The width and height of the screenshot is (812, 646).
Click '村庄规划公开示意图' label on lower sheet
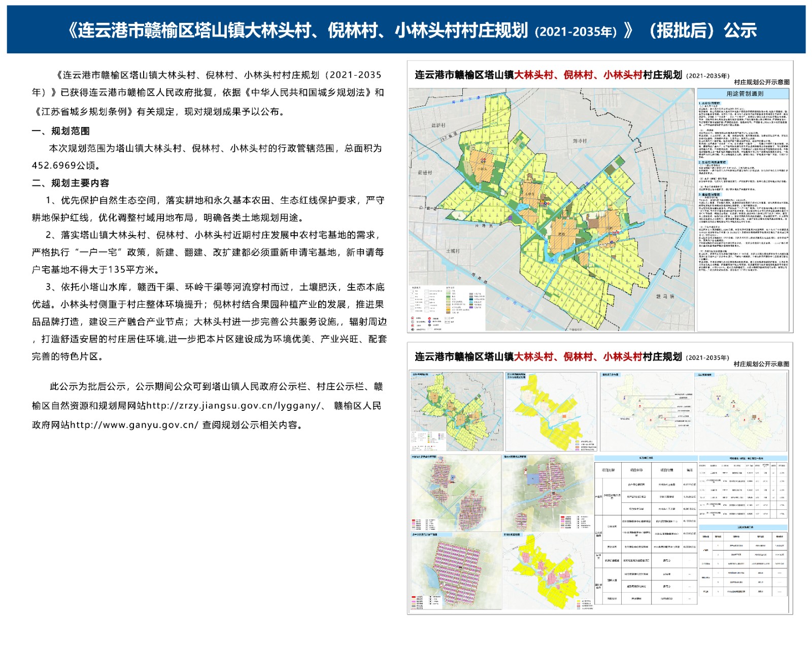click(x=761, y=364)
